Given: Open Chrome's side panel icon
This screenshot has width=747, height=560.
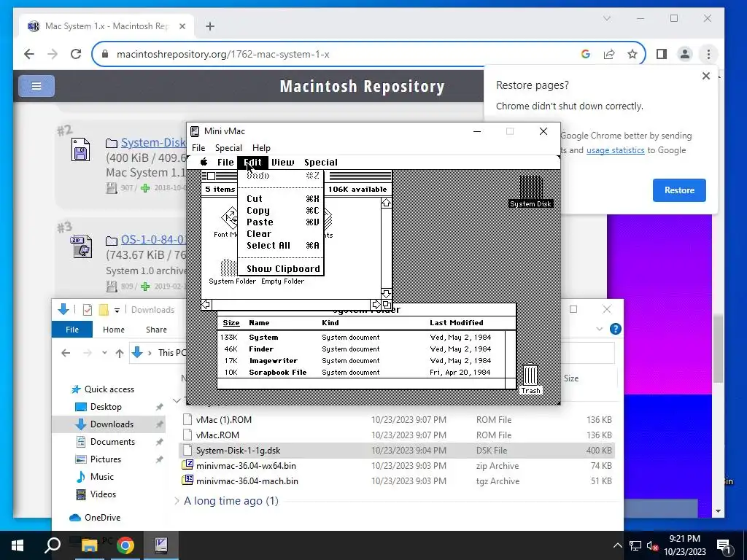Looking at the screenshot, I should pyautogui.click(x=661, y=54).
